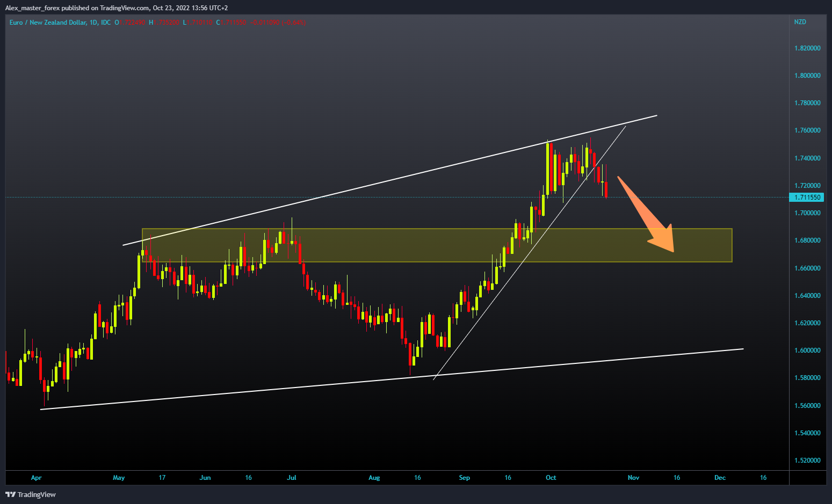
Task: Click the 16 date label following Sep
Action: pyautogui.click(x=508, y=478)
